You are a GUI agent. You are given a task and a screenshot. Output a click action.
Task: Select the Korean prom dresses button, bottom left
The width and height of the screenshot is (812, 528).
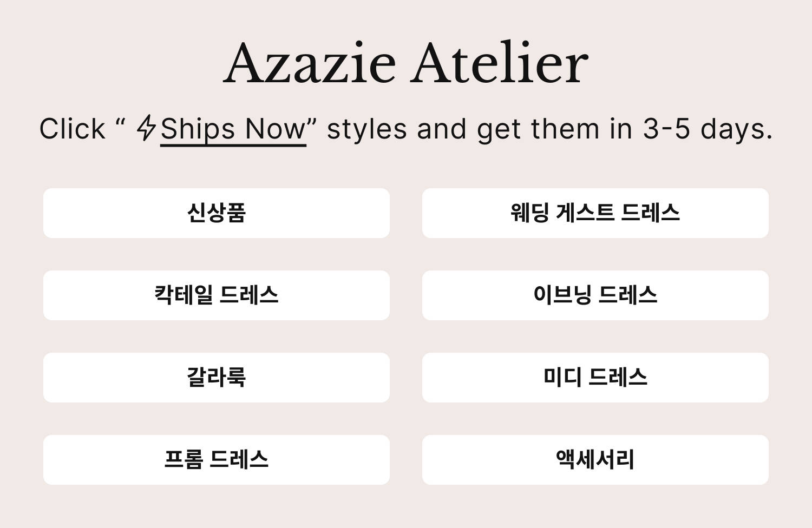click(x=217, y=460)
